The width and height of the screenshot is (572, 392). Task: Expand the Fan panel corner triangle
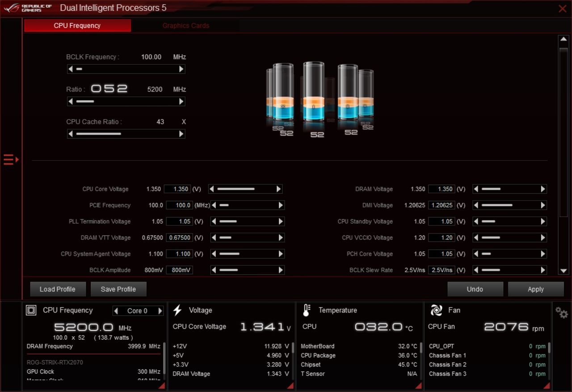pyautogui.click(x=546, y=385)
